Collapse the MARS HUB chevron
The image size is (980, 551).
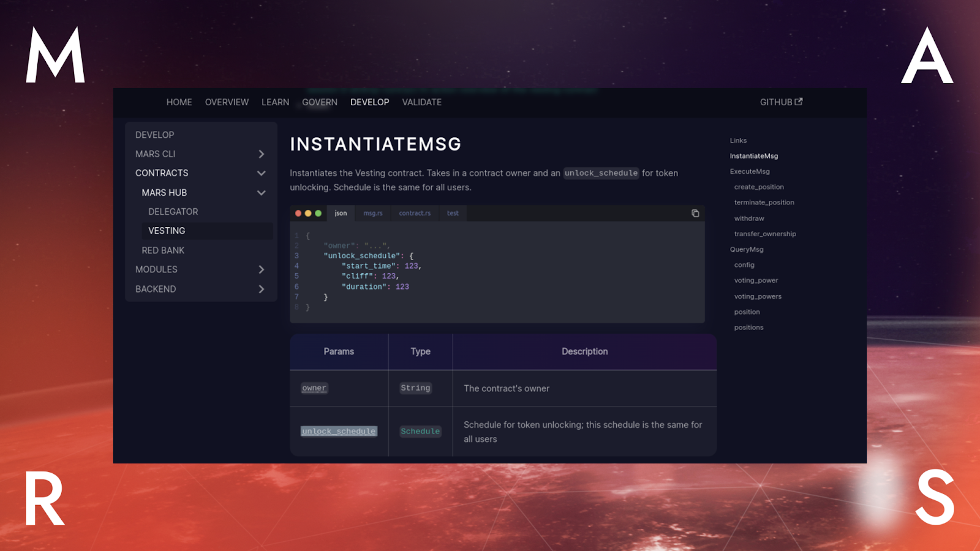point(262,193)
